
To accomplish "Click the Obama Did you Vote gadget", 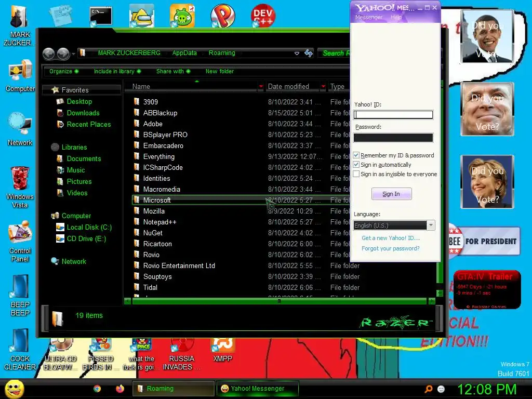I will [487, 36].
